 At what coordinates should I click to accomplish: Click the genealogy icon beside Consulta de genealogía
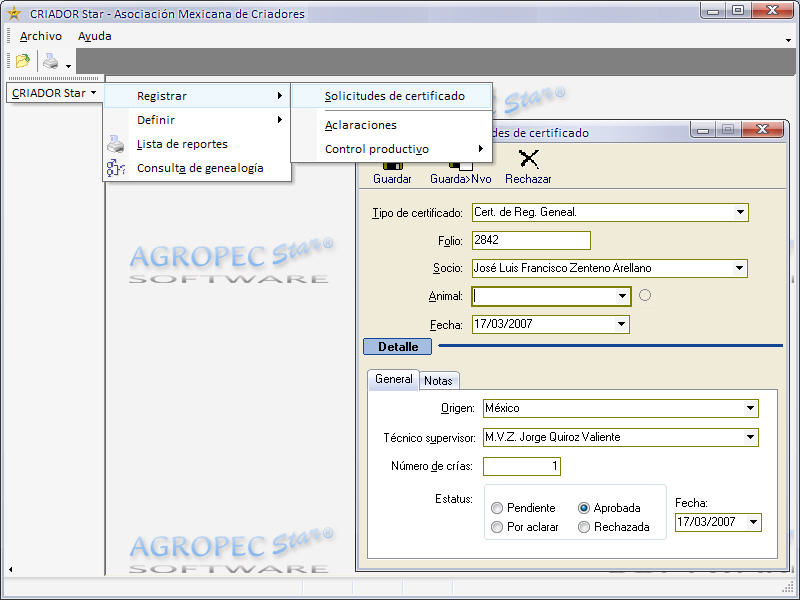point(115,168)
